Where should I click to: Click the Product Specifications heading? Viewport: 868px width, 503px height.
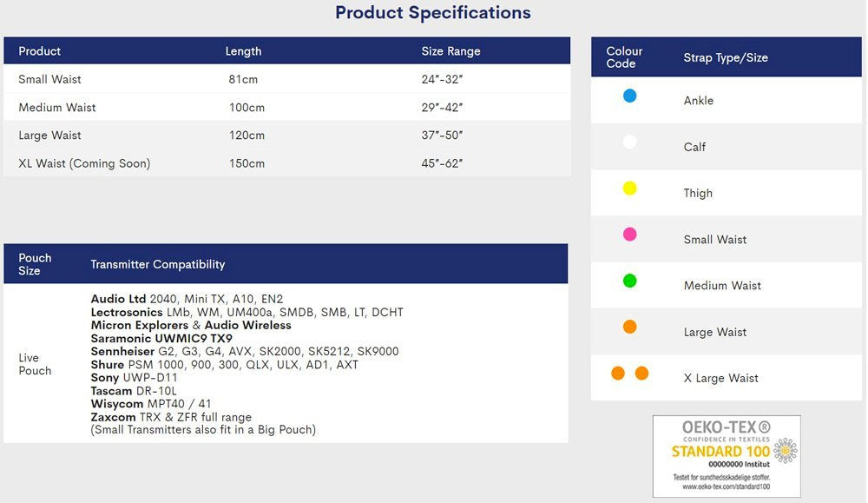[432, 13]
